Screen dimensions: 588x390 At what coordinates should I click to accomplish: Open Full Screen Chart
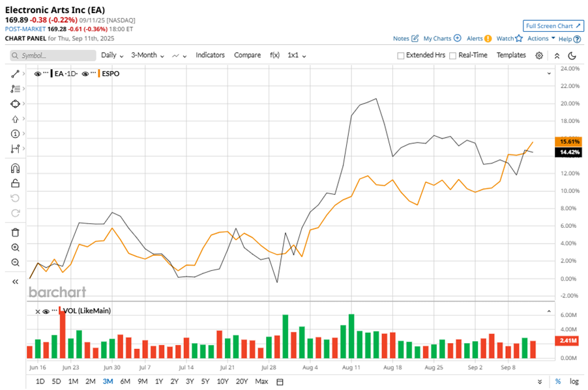(x=553, y=26)
